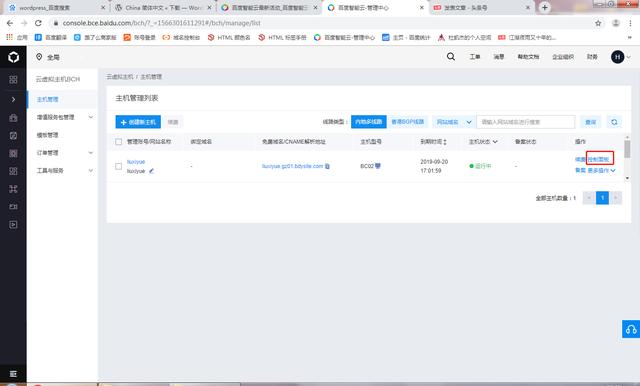Open the product overview grid icon in the dark sidebar
The height and width of the screenshot is (386, 640).
click(x=13, y=80)
